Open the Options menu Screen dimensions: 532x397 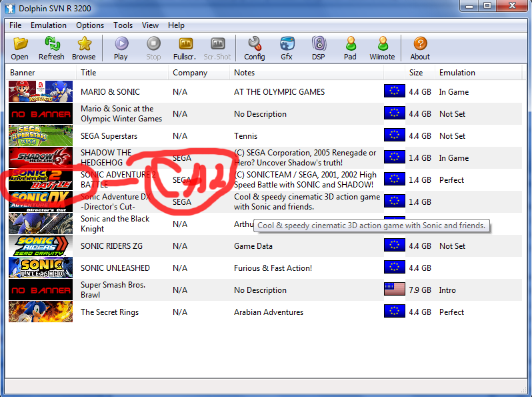[90, 25]
